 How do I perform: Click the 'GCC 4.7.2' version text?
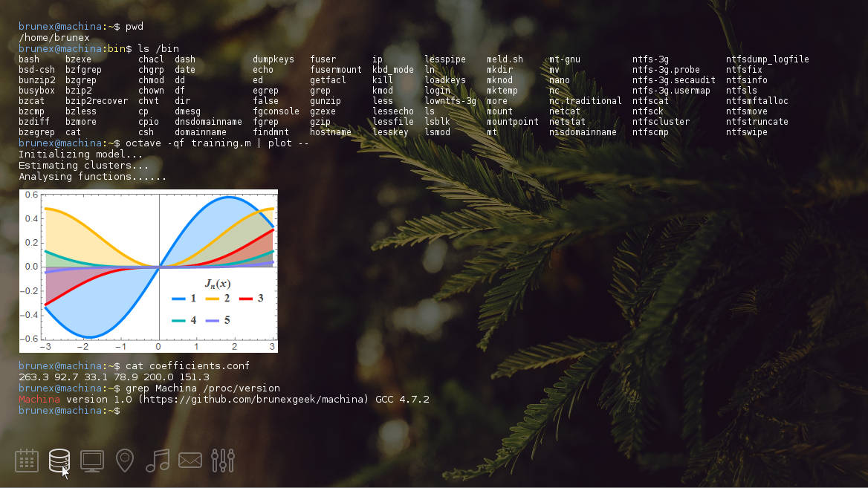(403, 400)
